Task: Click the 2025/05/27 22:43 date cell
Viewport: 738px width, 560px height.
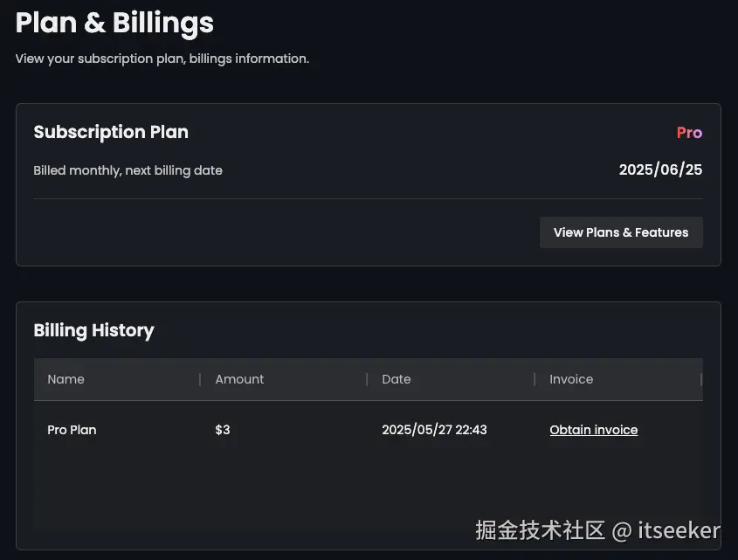Action: (x=434, y=430)
